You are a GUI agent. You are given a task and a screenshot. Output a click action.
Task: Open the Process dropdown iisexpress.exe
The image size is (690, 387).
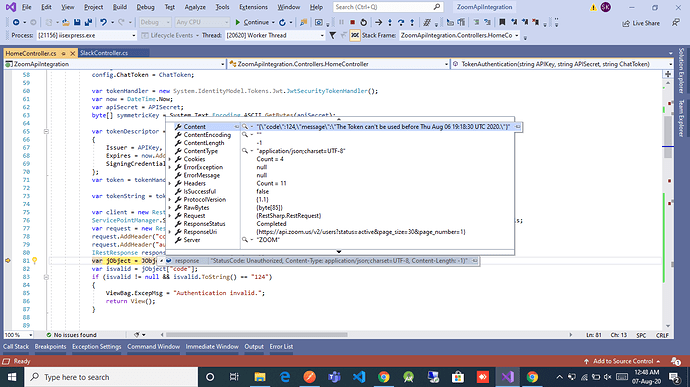[x=87, y=35]
